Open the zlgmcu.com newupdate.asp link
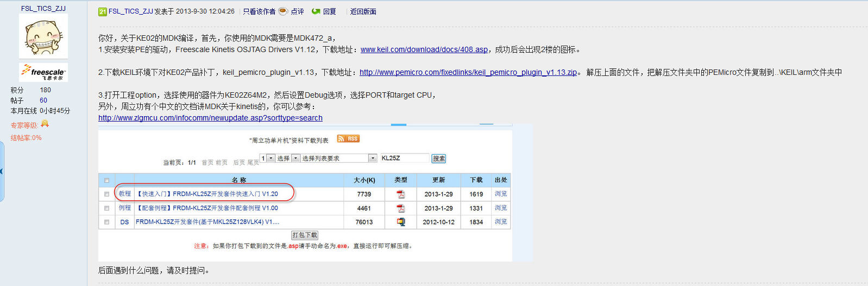The height and width of the screenshot is (286, 868). tap(210, 118)
